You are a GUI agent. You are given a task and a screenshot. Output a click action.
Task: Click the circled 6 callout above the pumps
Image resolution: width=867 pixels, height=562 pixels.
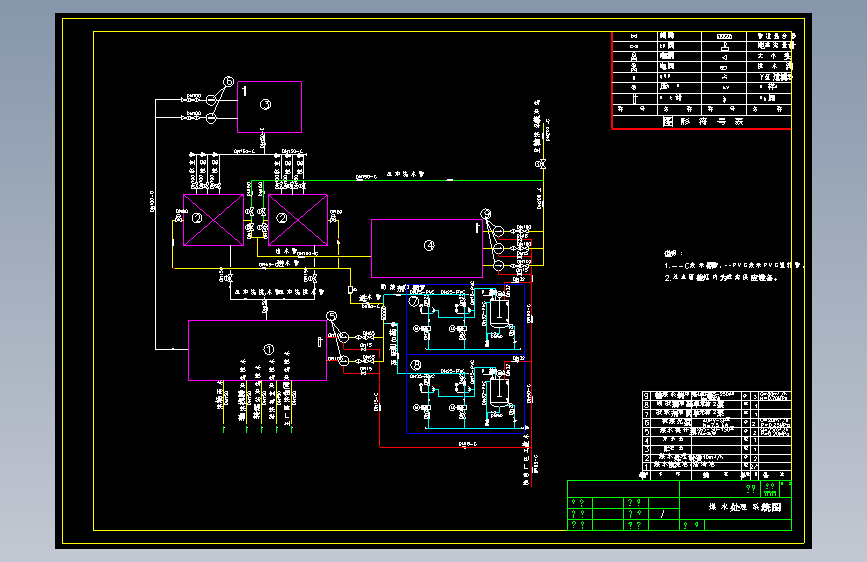228,82
